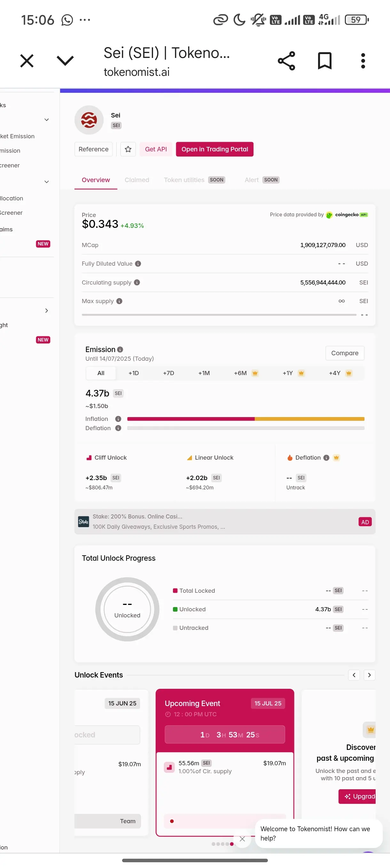The height and width of the screenshot is (868, 390).
Task: Click the 15 JUN 25 date badge
Action: 122,703
